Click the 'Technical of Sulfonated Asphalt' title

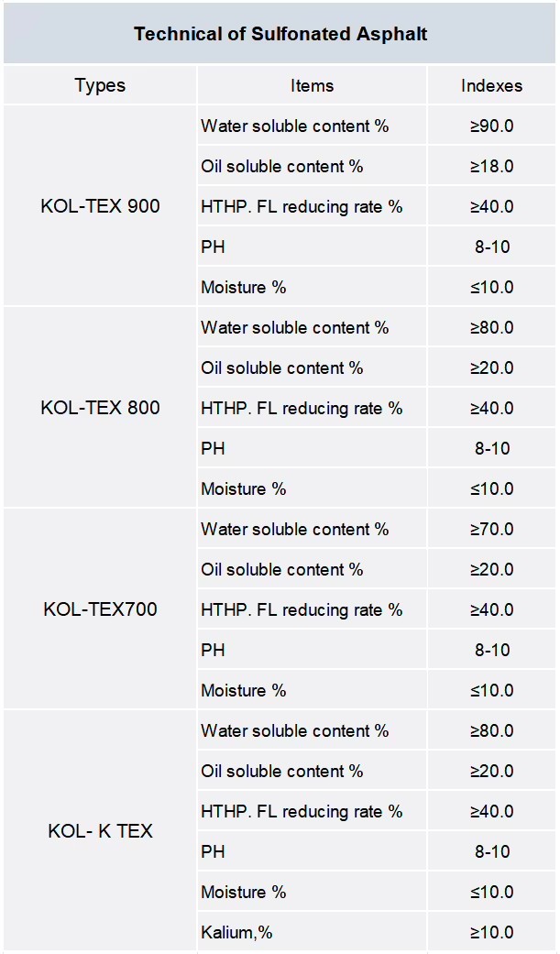(x=280, y=34)
